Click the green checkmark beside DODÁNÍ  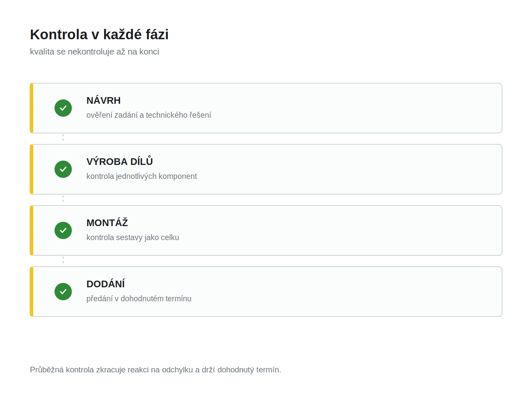pos(63,292)
